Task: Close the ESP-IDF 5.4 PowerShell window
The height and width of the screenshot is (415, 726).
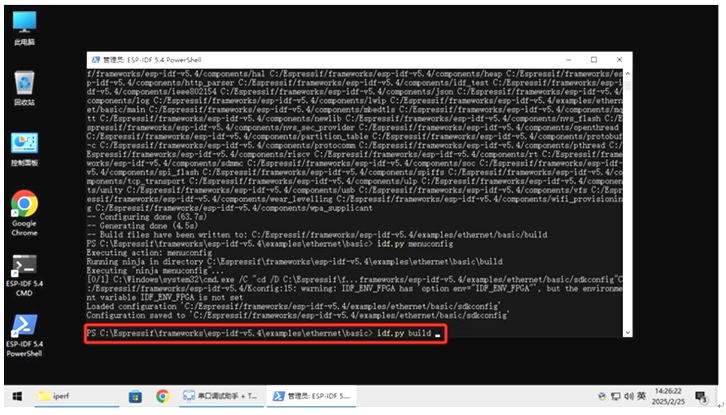Action: (x=620, y=60)
